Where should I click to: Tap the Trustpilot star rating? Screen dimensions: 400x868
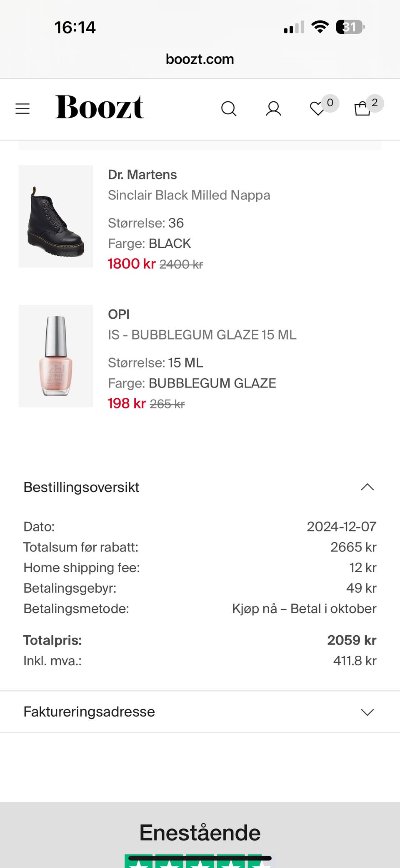(200, 861)
